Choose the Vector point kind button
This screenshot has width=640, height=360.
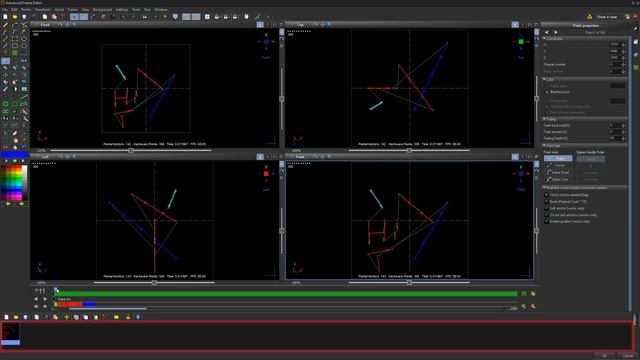[x=558, y=165]
